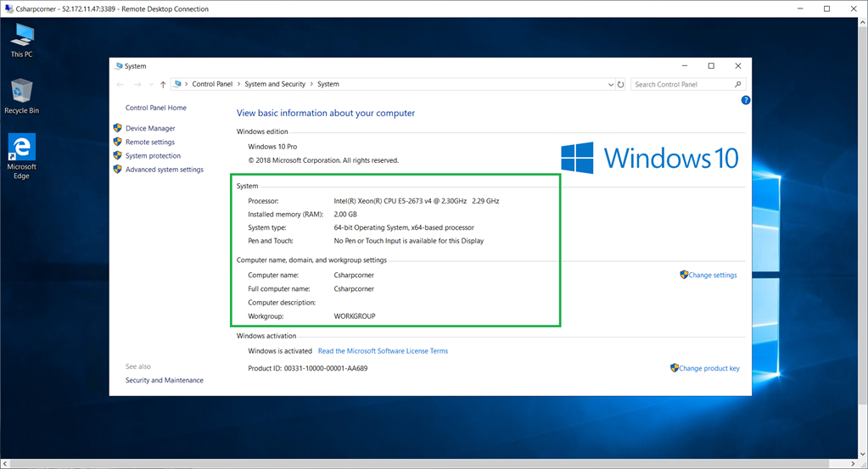Go to System and Security breadcrumb

(x=275, y=84)
